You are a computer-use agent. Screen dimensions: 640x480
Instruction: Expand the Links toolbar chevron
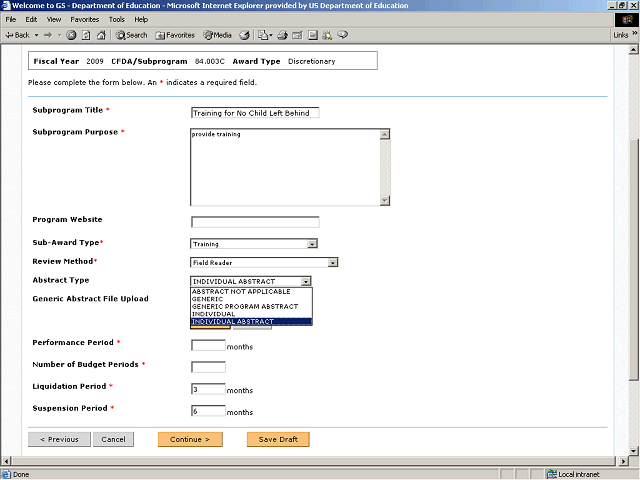(634, 33)
